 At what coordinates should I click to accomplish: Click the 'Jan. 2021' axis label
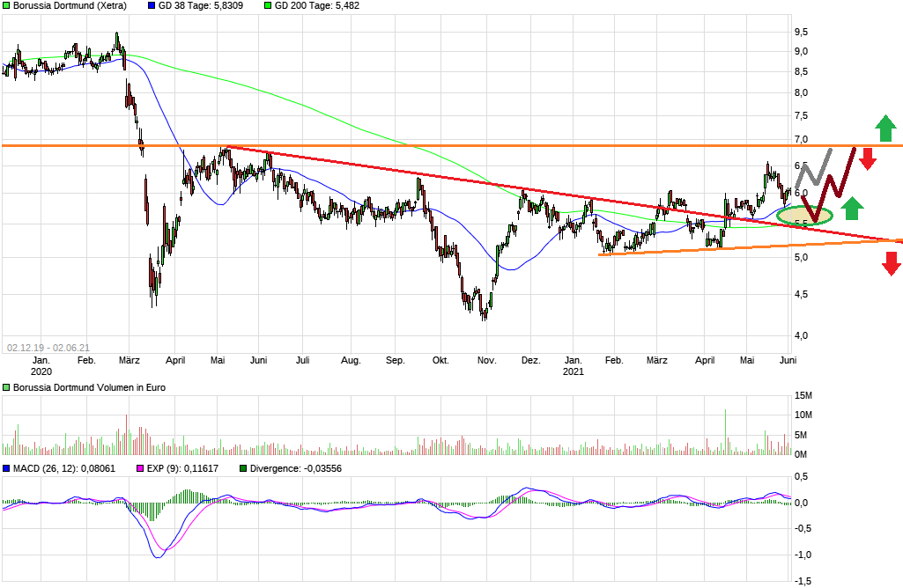[x=573, y=366]
